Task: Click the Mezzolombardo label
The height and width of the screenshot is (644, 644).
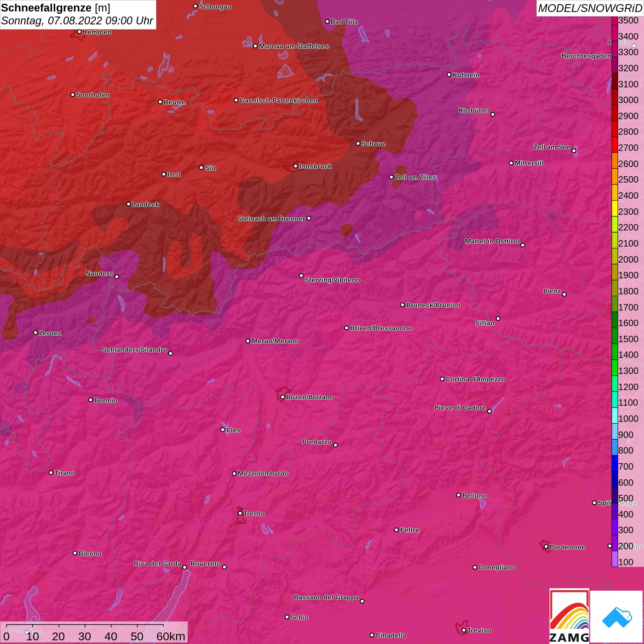Action: [263, 473]
